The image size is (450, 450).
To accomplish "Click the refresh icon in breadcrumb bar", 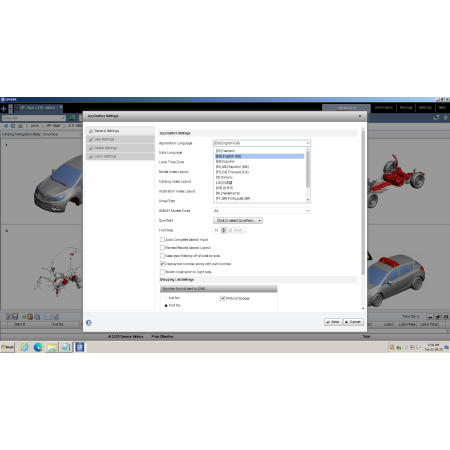I will click(x=13, y=126).
